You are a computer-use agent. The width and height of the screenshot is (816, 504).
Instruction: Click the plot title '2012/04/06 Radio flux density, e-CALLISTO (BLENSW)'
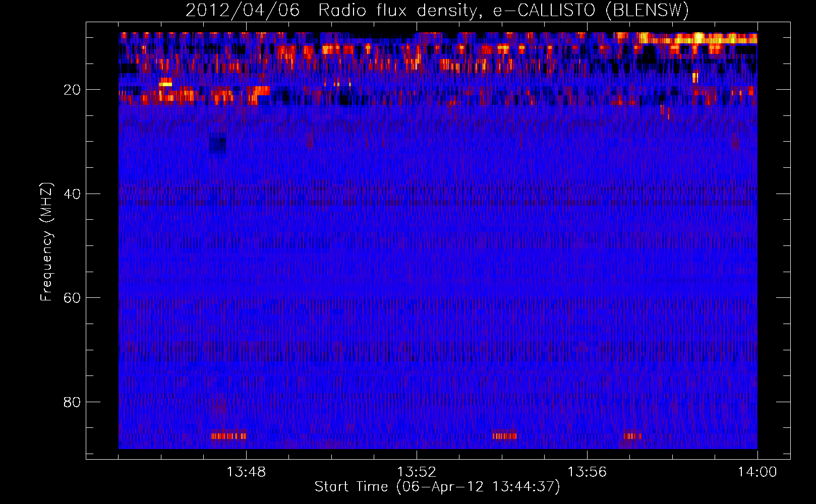(x=437, y=10)
